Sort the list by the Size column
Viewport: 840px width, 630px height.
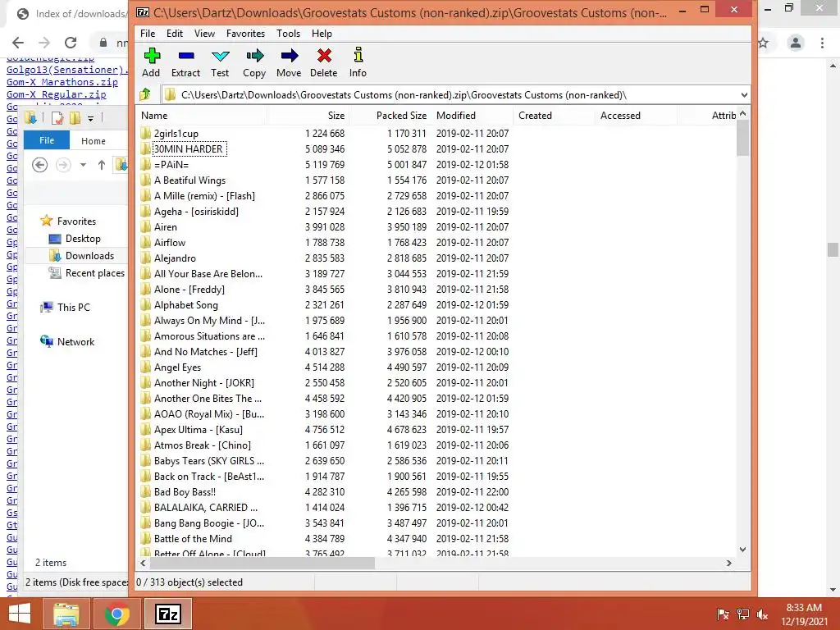click(308, 115)
